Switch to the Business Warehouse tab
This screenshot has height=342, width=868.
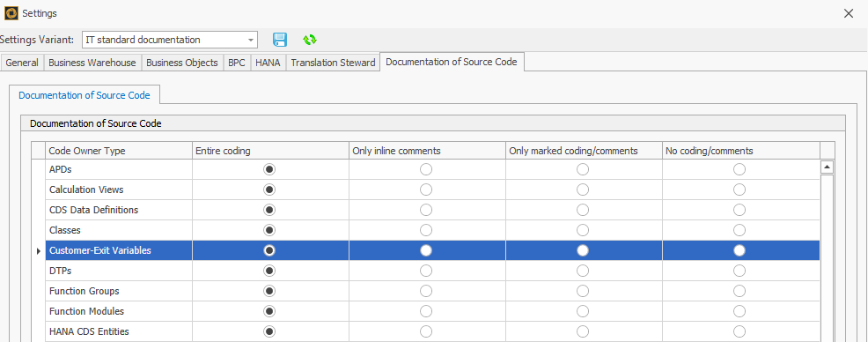click(x=92, y=63)
